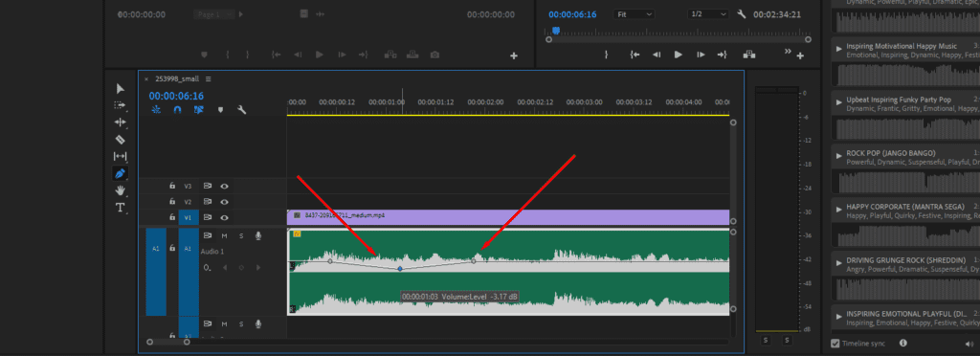980x356 pixels.
Task: Select the 253998_small sequence tab
Action: pos(177,78)
